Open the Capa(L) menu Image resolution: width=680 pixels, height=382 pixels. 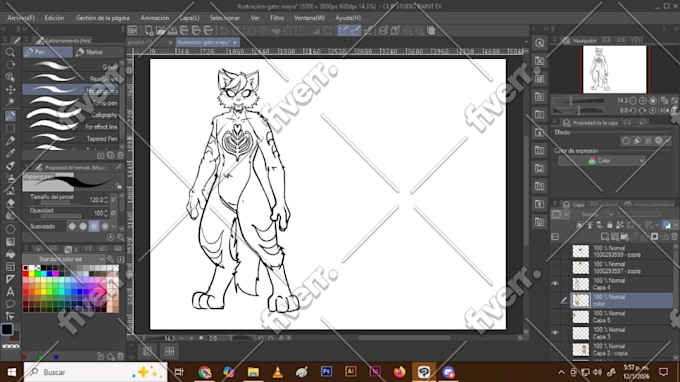pos(190,18)
